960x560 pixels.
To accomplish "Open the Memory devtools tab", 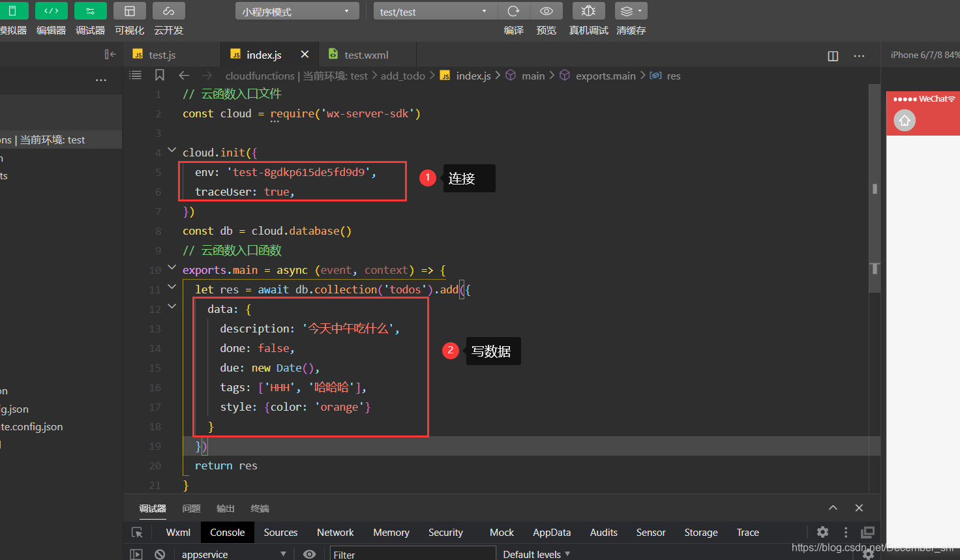I will (391, 533).
